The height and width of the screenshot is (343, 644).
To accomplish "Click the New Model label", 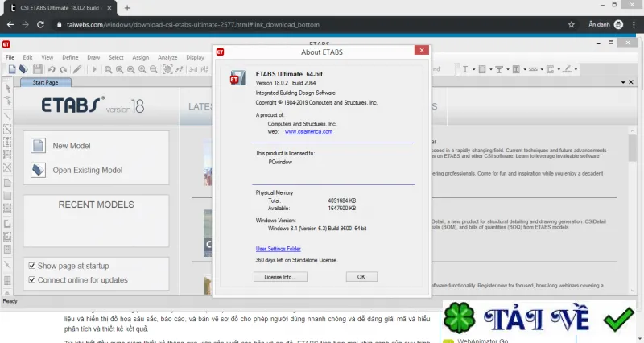I will (x=72, y=146).
